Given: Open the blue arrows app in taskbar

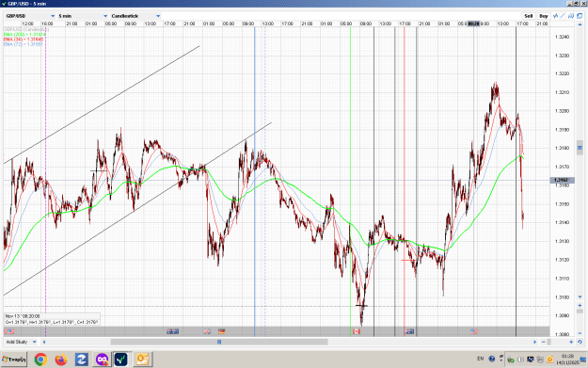Looking at the screenshot, I should 81,360.
